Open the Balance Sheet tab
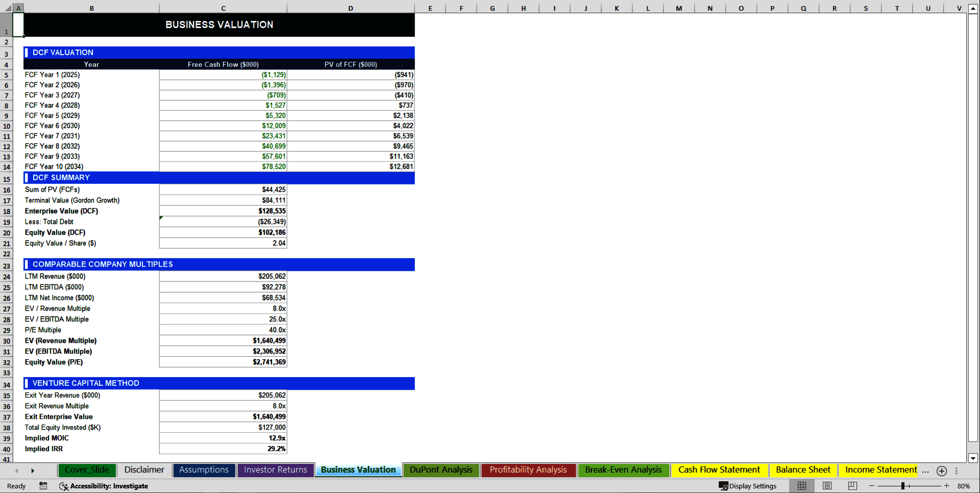Viewport: 980px width, 493px height. [x=803, y=470]
